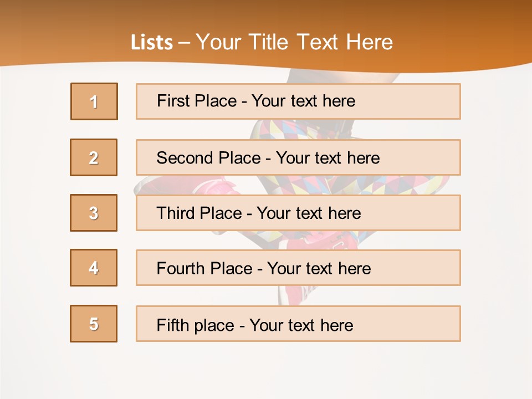Click the bold word Lists in title

click(x=152, y=43)
